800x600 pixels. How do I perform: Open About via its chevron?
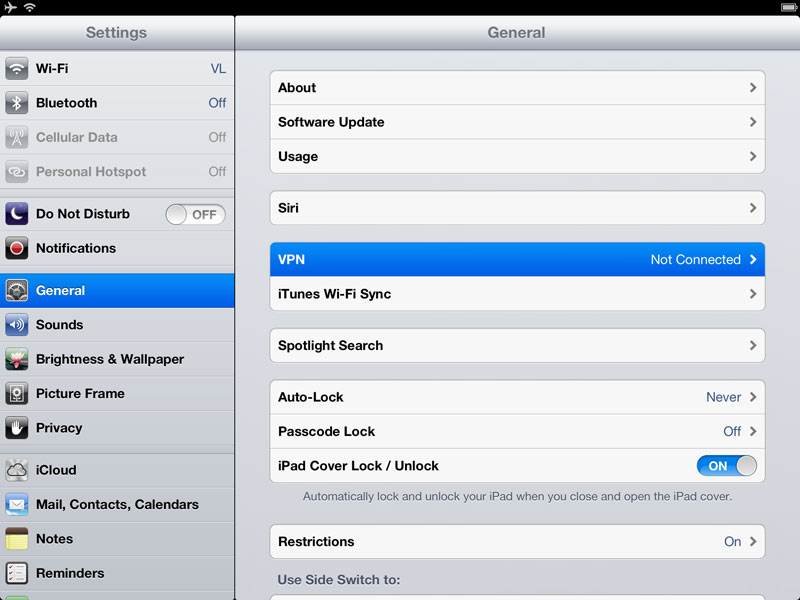click(x=753, y=88)
